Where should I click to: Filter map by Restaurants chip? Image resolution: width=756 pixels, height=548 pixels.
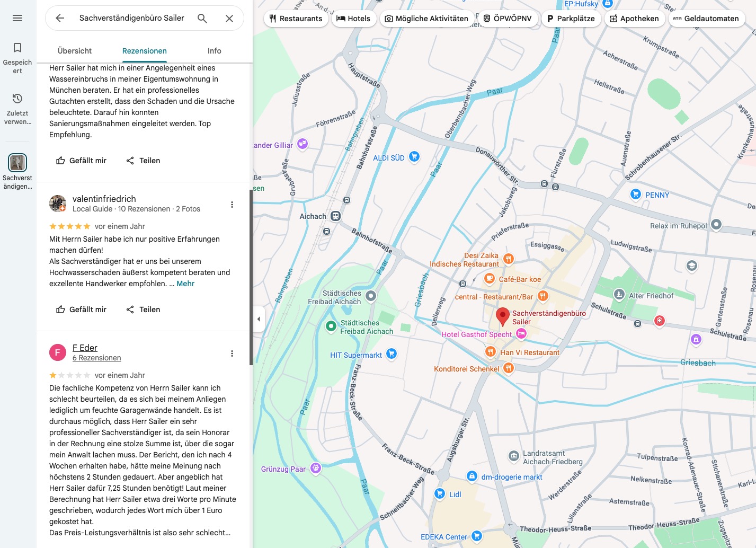point(296,19)
